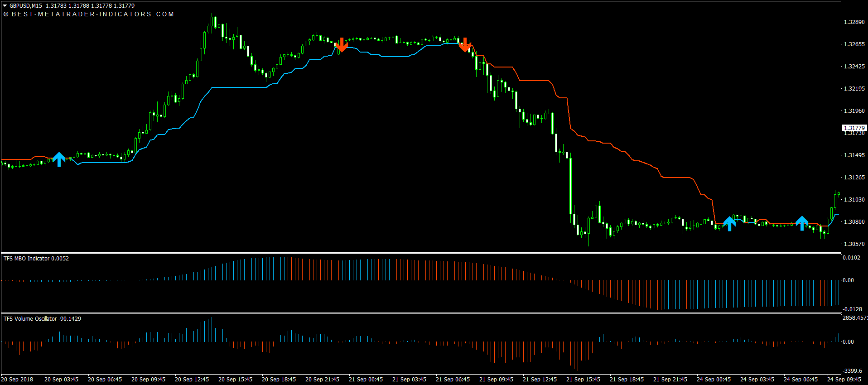
Task: Click the red down arrow near 20 Sep 21:45
Action: 341,44
